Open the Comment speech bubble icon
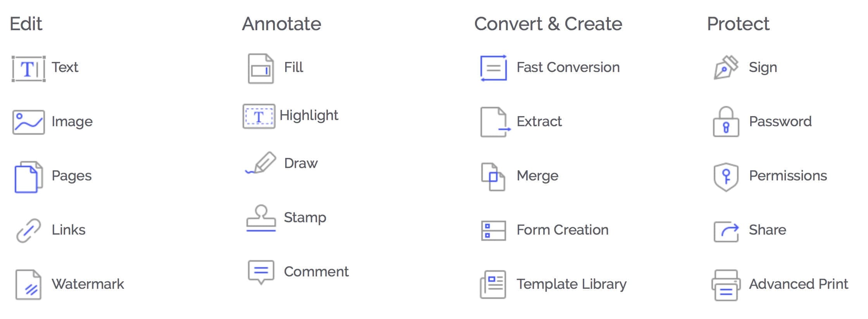Viewport: 868px width, 319px height. click(261, 272)
